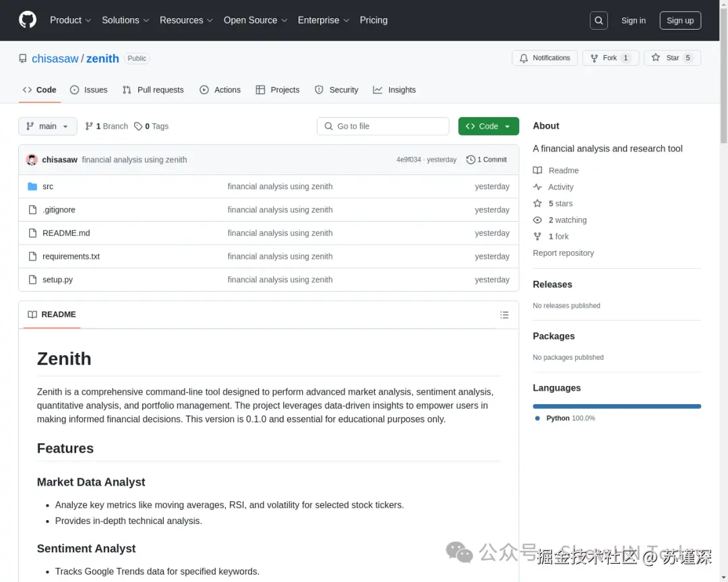Expand the Open Source menu
728x582 pixels.
click(255, 20)
